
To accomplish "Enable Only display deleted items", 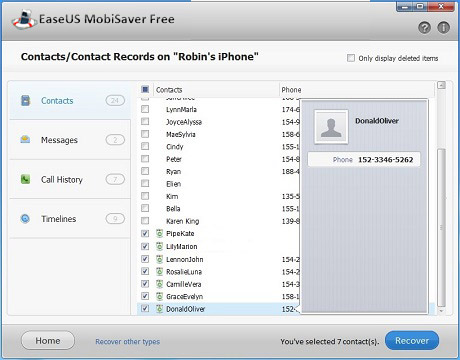I will tap(351, 58).
